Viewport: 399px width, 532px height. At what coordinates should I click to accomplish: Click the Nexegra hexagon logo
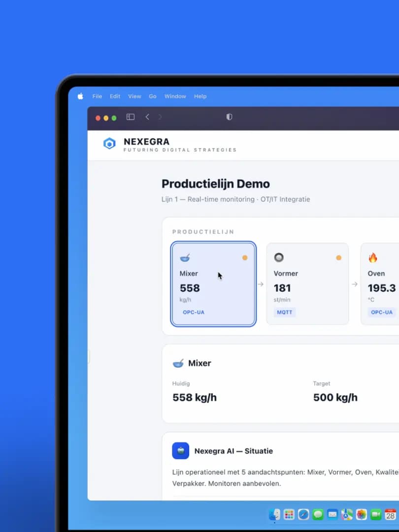pyautogui.click(x=109, y=143)
